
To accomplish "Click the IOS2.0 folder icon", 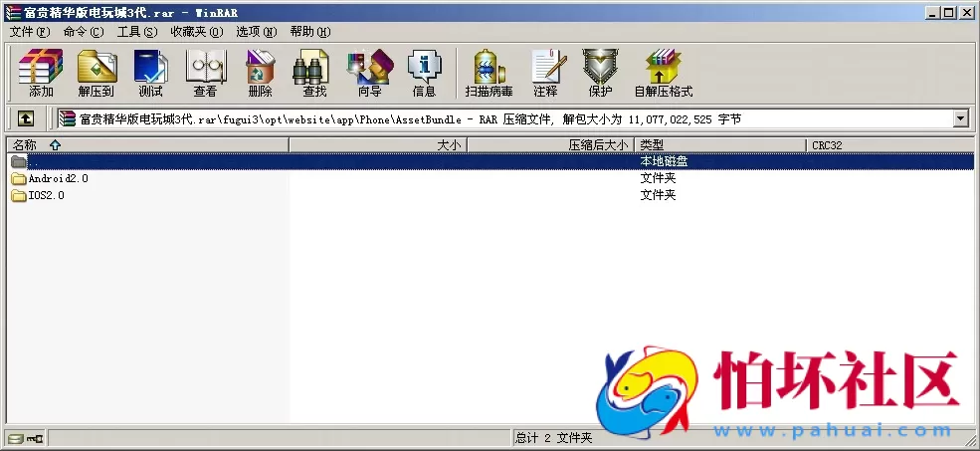I will point(19,195).
